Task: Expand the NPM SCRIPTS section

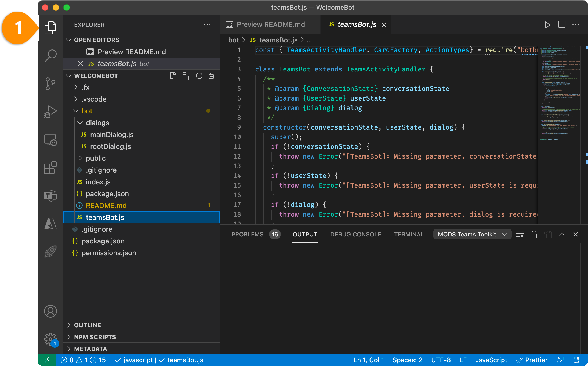Action: (x=95, y=337)
